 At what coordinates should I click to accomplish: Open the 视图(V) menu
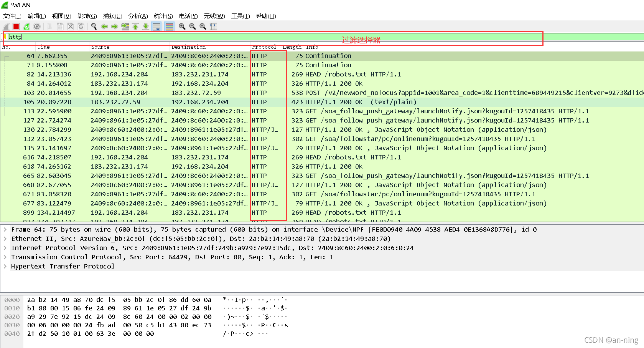[61, 16]
